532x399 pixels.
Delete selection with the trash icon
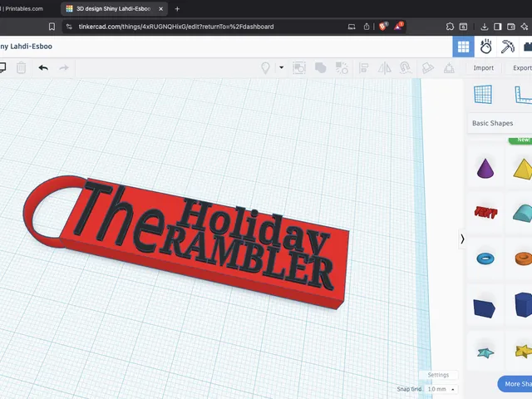(x=21, y=68)
